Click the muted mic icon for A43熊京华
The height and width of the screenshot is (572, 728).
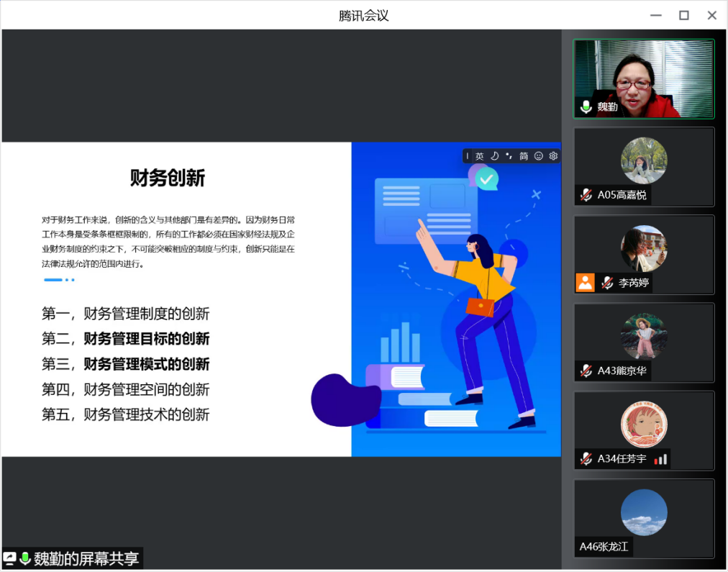(586, 371)
